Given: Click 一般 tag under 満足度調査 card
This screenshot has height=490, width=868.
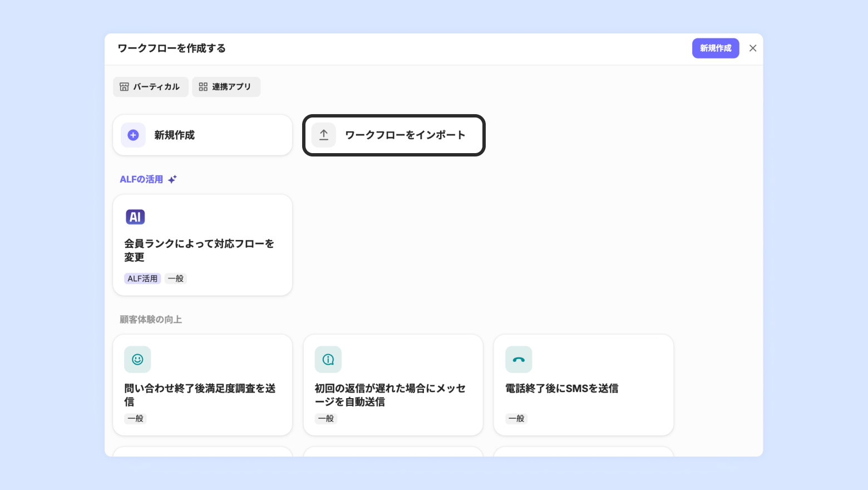Looking at the screenshot, I should coord(136,419).
